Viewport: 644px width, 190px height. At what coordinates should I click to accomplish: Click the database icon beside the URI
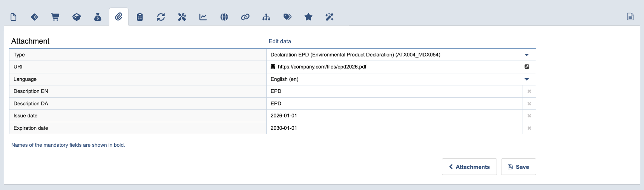point(273,67)
